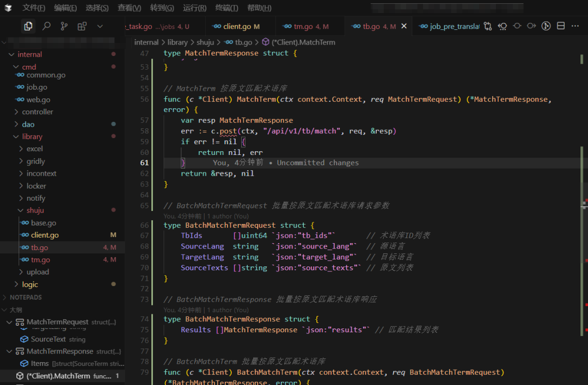Collapse MatchTermResponse outline node
The image size is (588, 385).
coord(9,351)
